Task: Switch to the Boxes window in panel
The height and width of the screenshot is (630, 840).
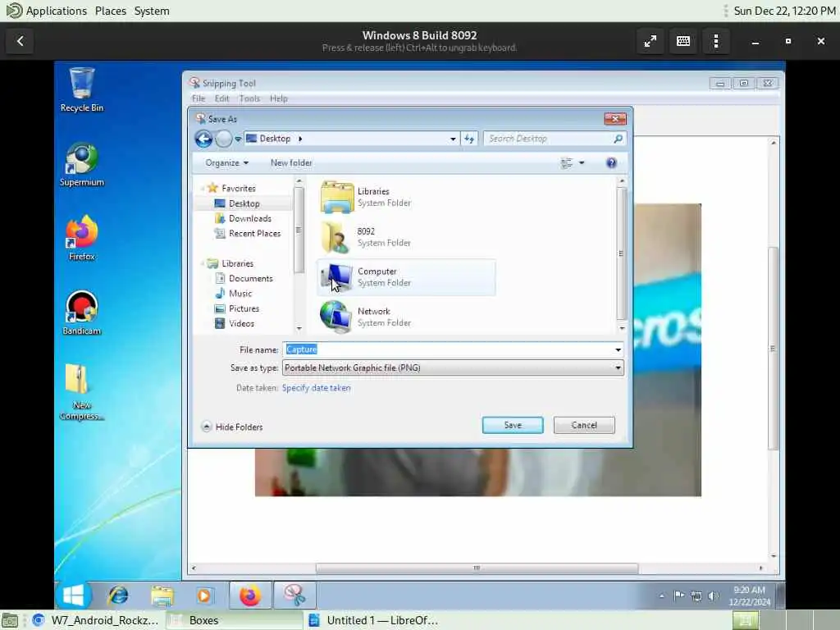Action: point(234,620)
